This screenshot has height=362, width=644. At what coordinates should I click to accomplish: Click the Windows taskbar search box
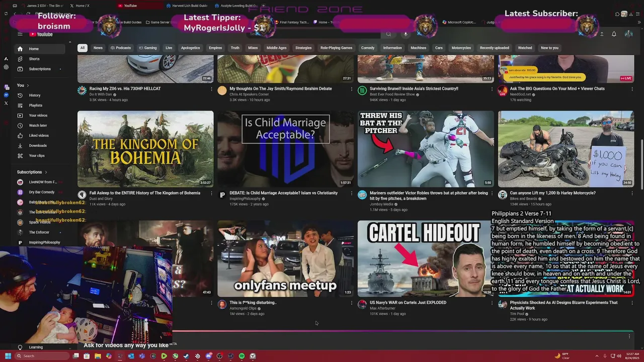pos(42,356)
